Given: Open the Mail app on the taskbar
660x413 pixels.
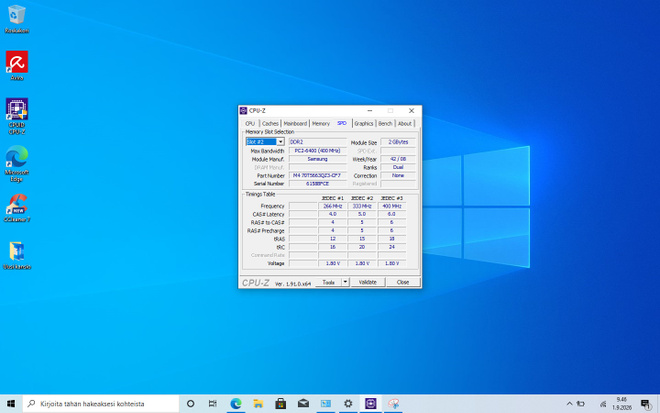Looking at the screenshot, I should click(303, 404).
